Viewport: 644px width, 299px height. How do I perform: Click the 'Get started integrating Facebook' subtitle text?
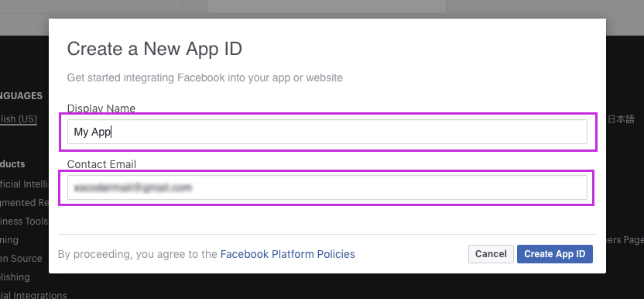204,77
